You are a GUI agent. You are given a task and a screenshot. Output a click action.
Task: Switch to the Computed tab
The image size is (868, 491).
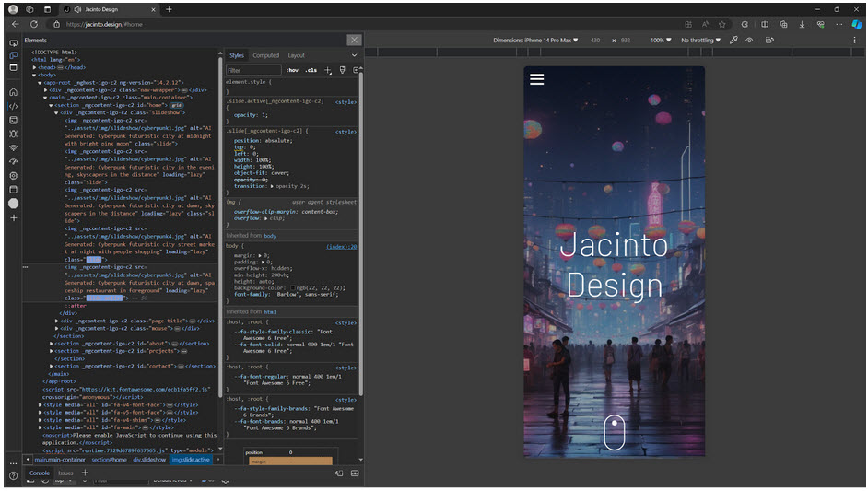pyautogui.click(x=265, y=55)
